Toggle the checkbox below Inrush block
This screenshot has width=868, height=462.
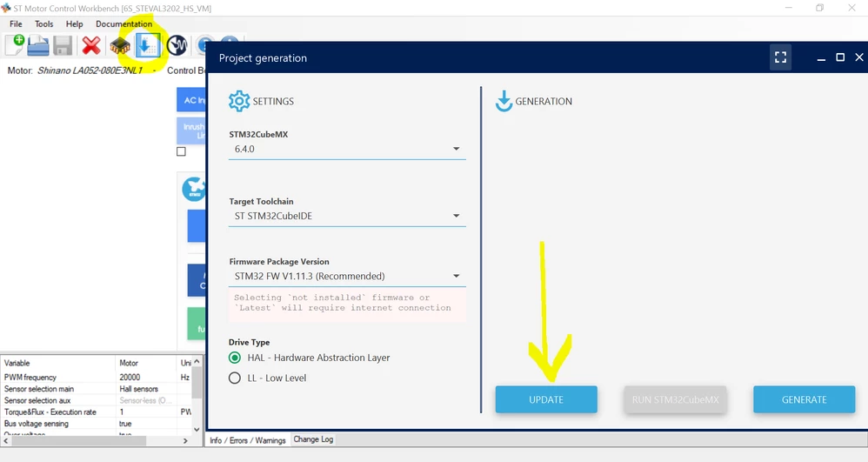click(x=181, y=151)
